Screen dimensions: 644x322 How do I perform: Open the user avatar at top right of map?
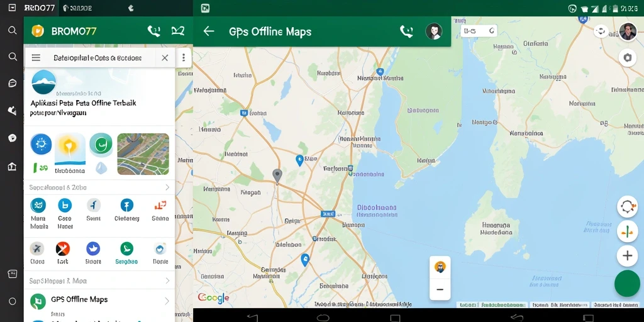(628, 31)
